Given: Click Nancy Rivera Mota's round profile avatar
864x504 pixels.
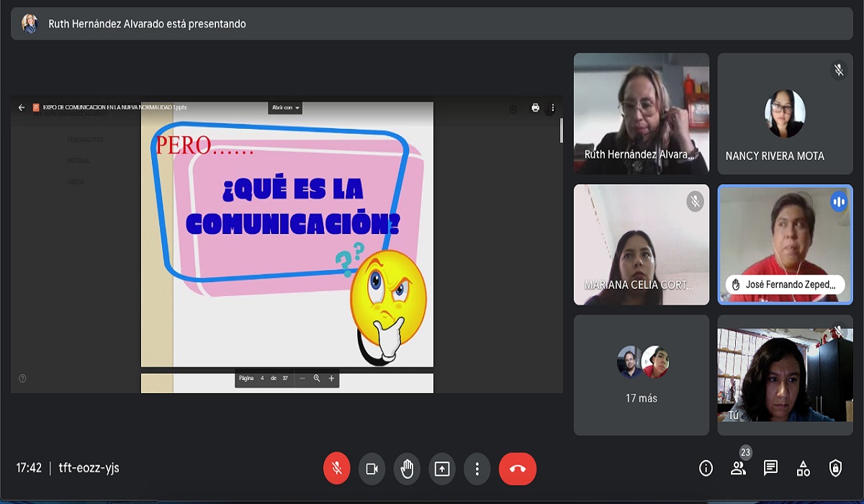Looking at the screenshot, I should coord(785,114).
